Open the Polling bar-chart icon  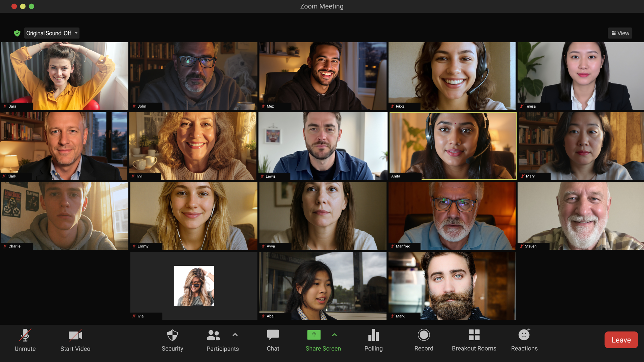tap(373, 336)
